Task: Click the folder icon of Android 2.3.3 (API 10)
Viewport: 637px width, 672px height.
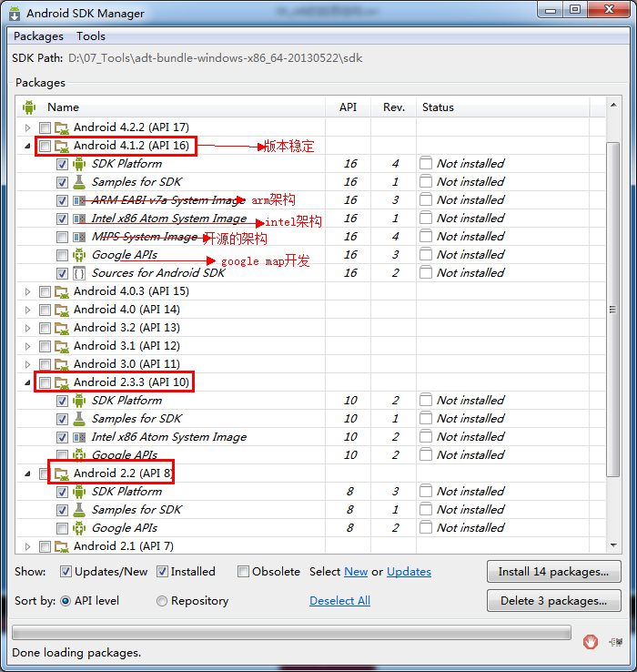Action: click(62, 382)
